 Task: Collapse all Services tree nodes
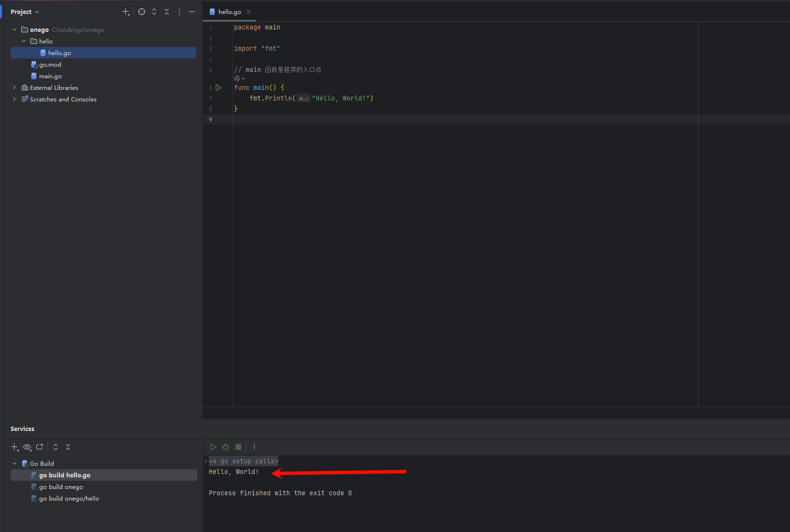(x=68, y=447)
